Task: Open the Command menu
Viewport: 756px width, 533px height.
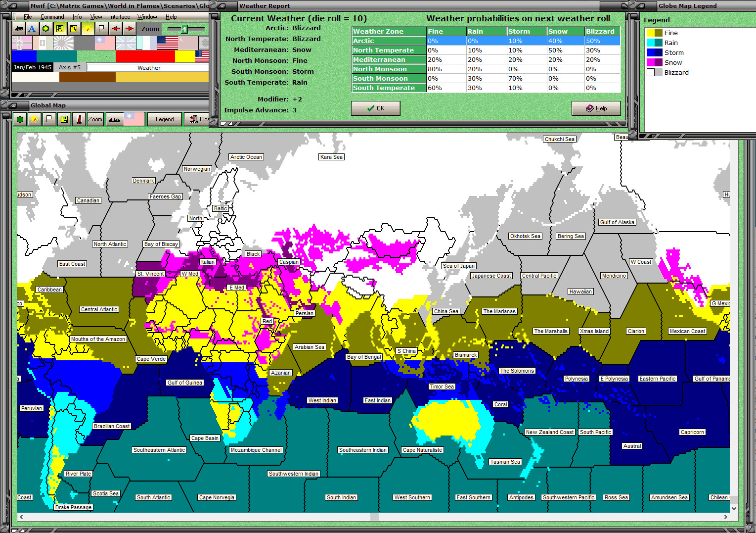Action: (52, 17)
